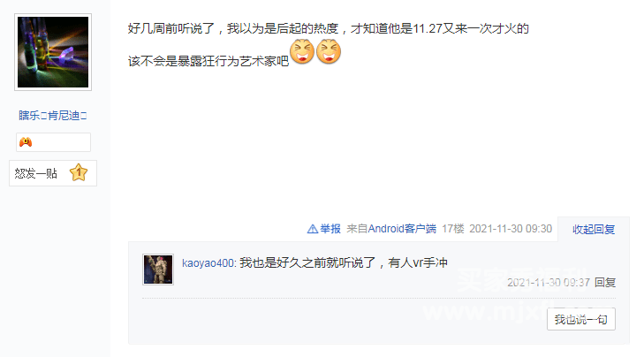Click the 我也说一句 button

pos(581,319)
